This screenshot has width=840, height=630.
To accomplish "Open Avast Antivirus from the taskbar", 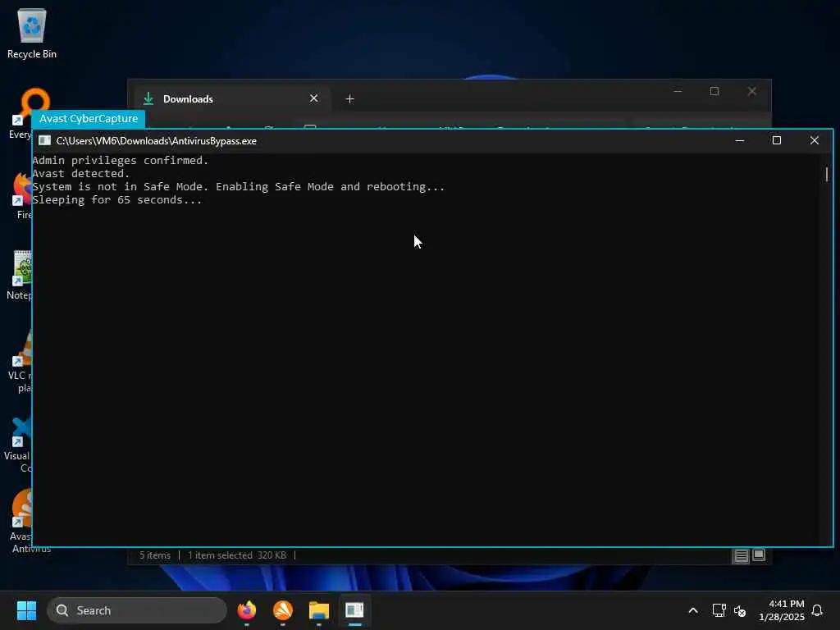I will click(x=283, y=610).
